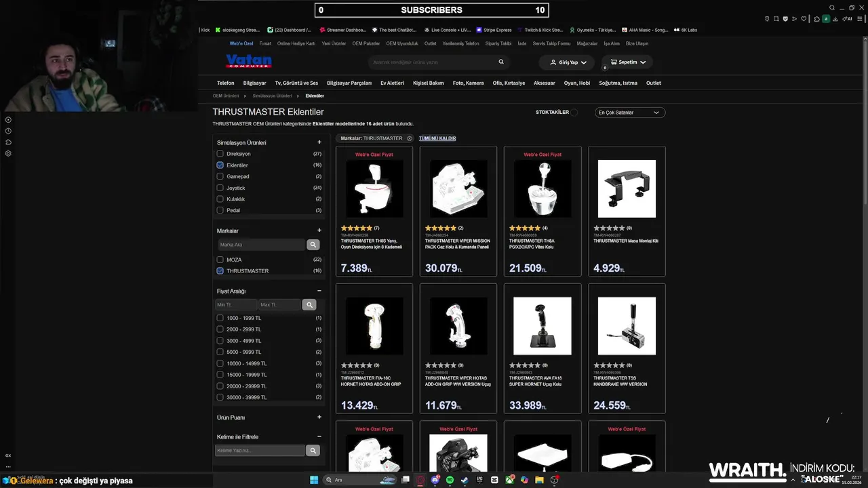Open the THRUSTMASTER AVA FA18 product title

536,381
